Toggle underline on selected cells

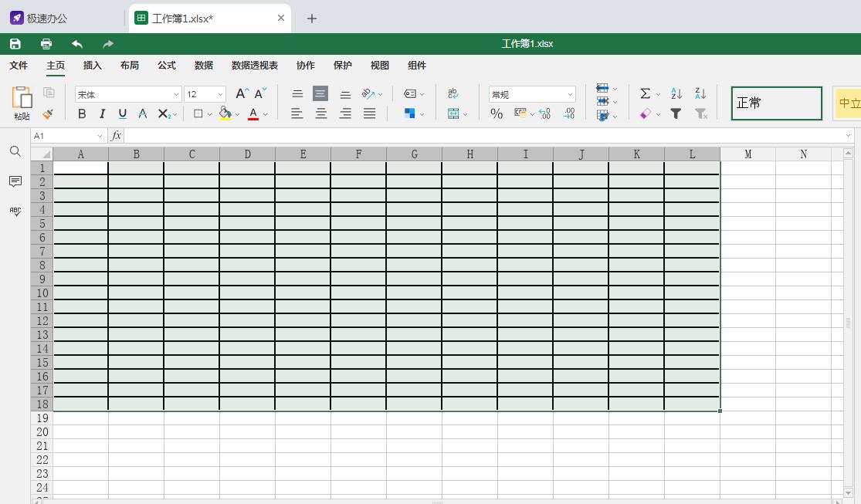122,113
